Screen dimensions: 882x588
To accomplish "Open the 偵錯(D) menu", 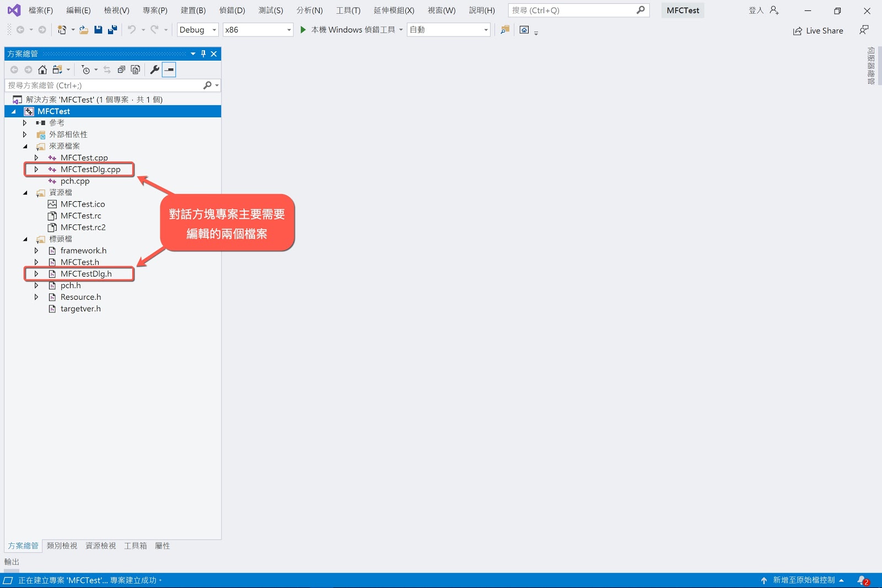I will click(232, 10).
